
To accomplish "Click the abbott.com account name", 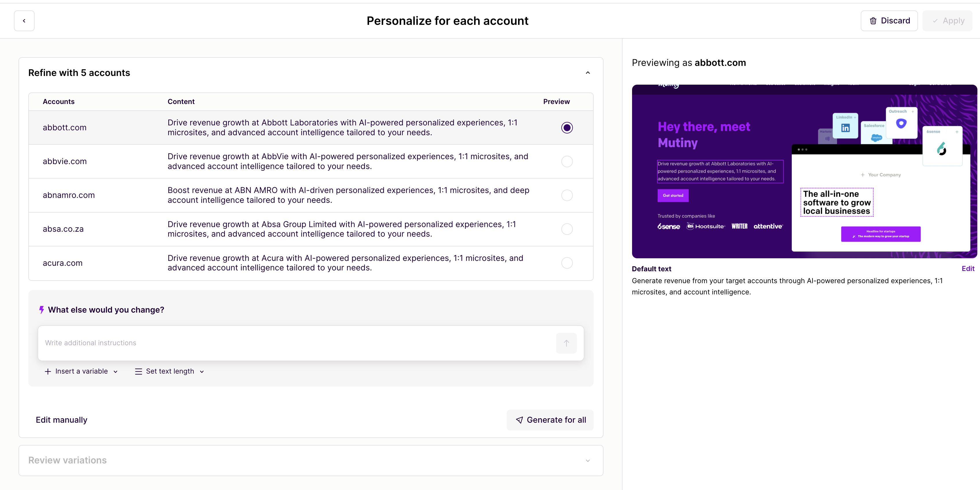I will coord(64,127).
